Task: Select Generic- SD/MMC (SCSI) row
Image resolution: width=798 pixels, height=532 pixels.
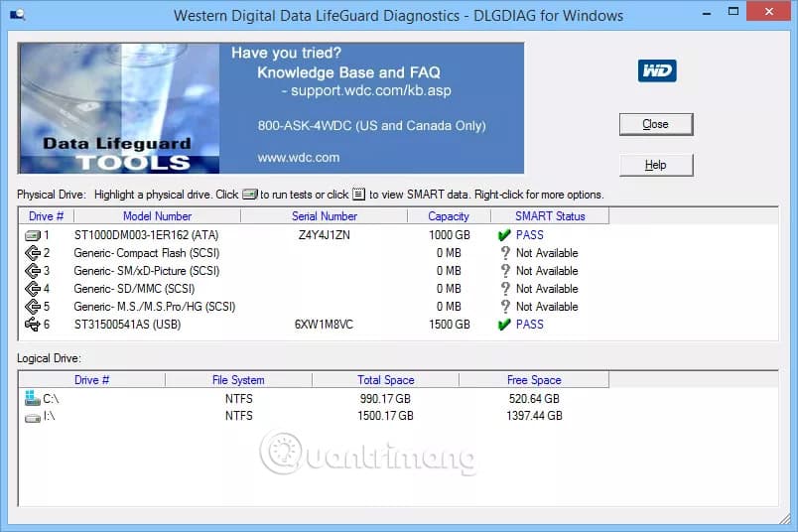Action: [x=134, y=289]
